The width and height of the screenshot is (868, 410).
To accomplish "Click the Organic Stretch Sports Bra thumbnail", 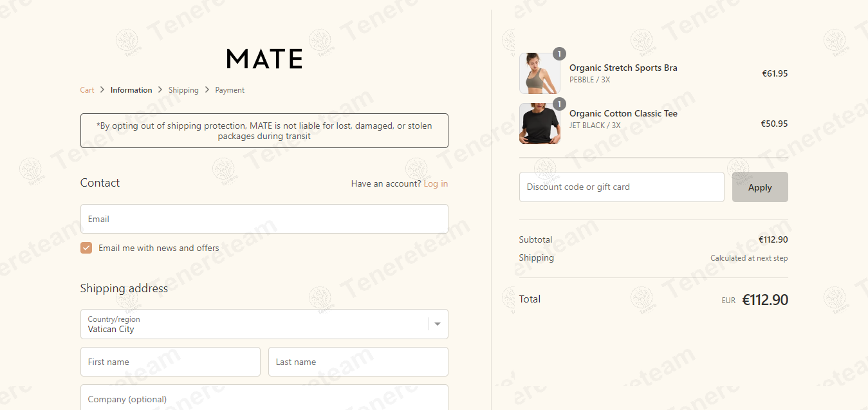I will point(539,73).
